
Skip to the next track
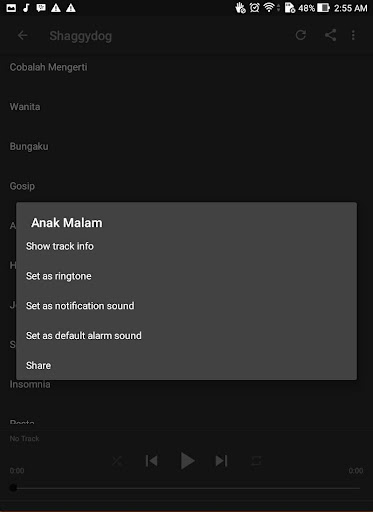221,461
